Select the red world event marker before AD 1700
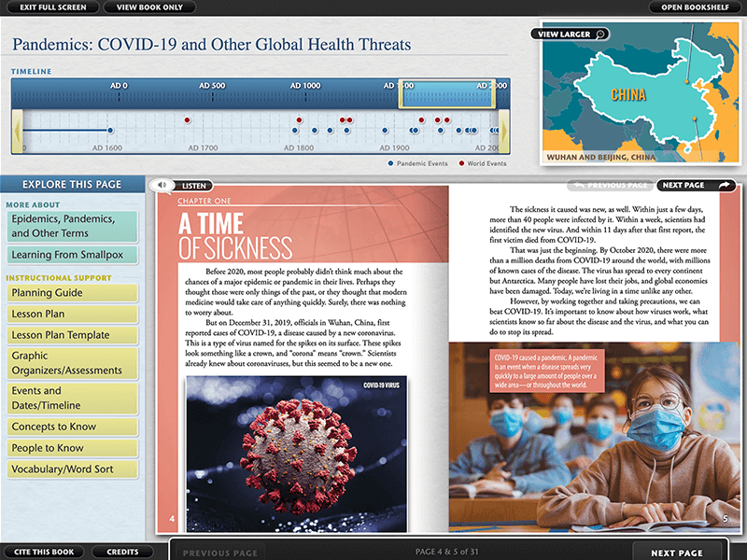The image size is (747, 560). pos(188,120)
